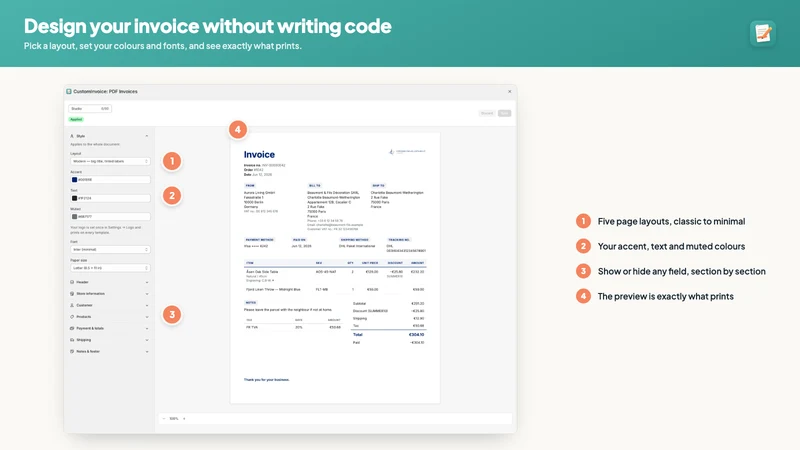Viewport: 800px width, 450px height.
Task: Click the Save button
Action: [504, 113]
